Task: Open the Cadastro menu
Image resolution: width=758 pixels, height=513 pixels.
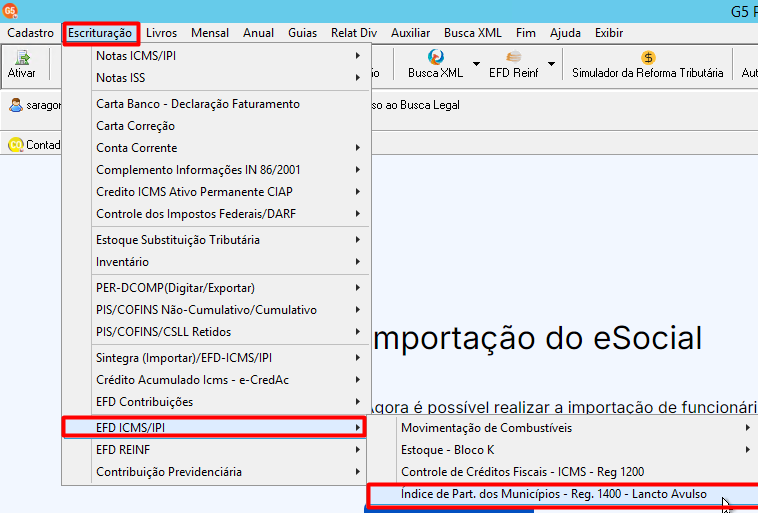Action: tap(30, 33)
